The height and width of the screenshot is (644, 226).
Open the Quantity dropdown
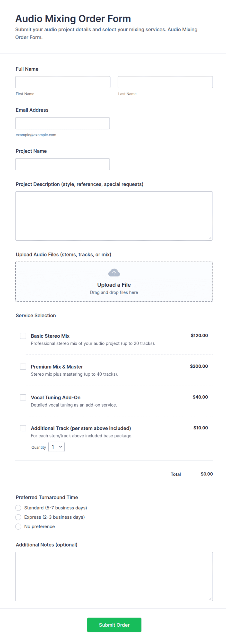[56, 447]
